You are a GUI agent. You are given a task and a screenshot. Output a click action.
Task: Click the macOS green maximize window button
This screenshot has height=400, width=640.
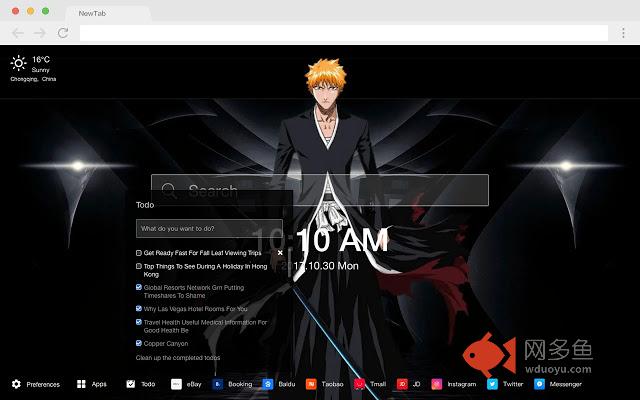(46, 11)
